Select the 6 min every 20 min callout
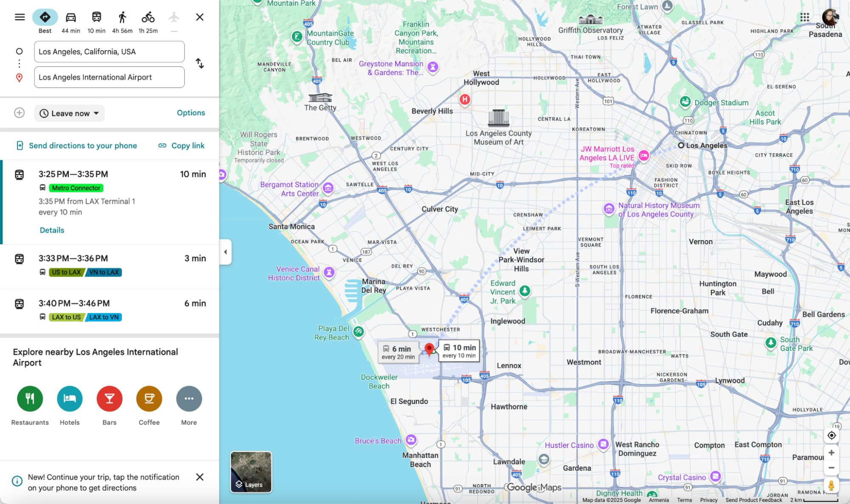This screenshot has height=504, width=850. pyautogui.click(x=398, y=352)
